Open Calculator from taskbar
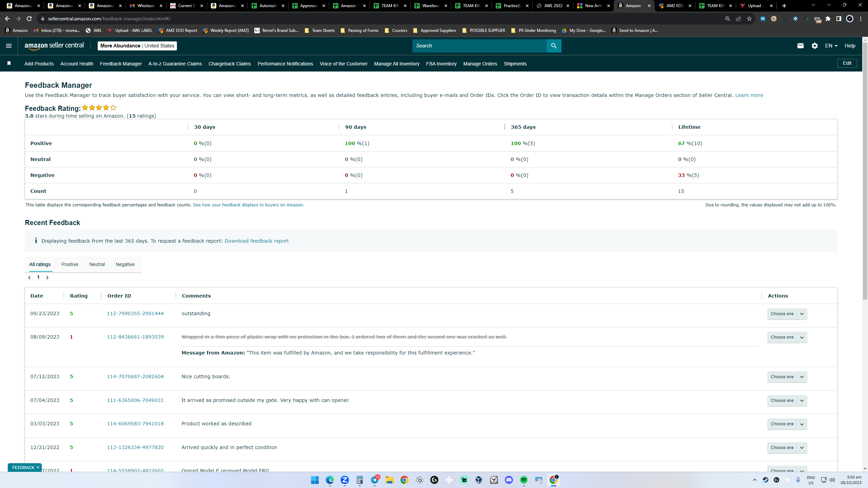 360,480
